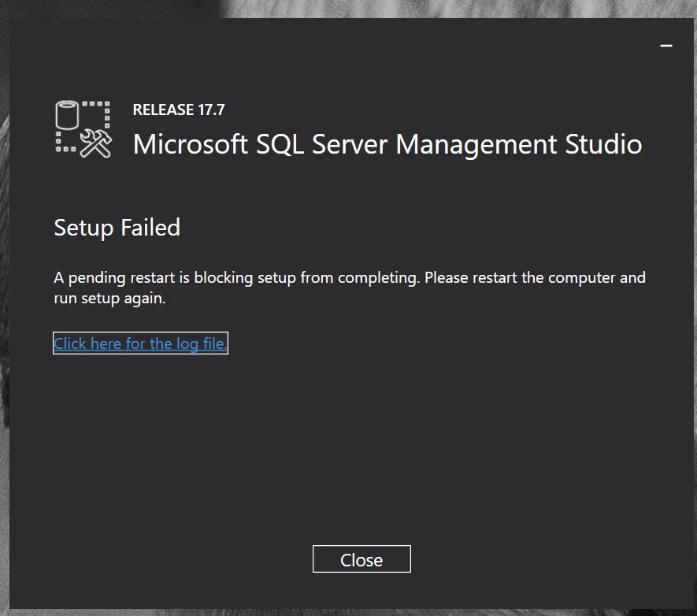
Task: Click the 'run setup again.' text line
Action: click(x=109, y=299)
